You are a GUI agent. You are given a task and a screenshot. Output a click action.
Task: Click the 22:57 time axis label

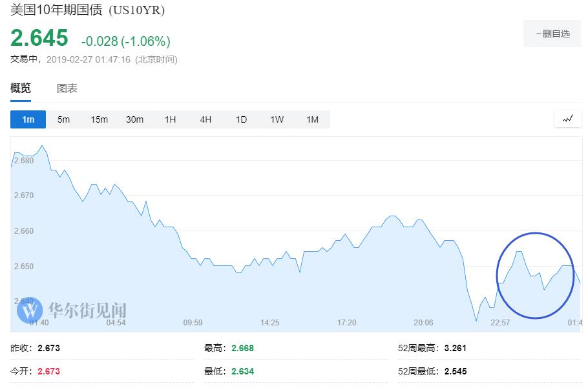tap(499, 323)
